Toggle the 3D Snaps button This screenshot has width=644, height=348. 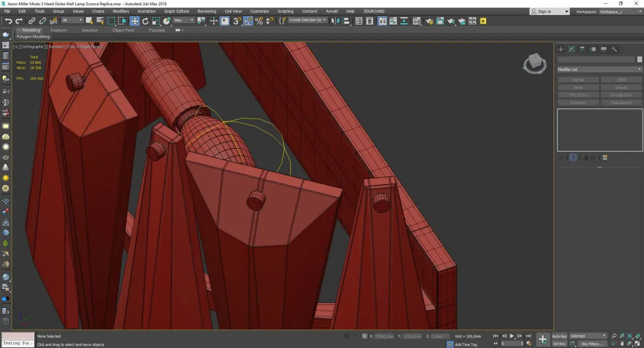pos(236,21)
